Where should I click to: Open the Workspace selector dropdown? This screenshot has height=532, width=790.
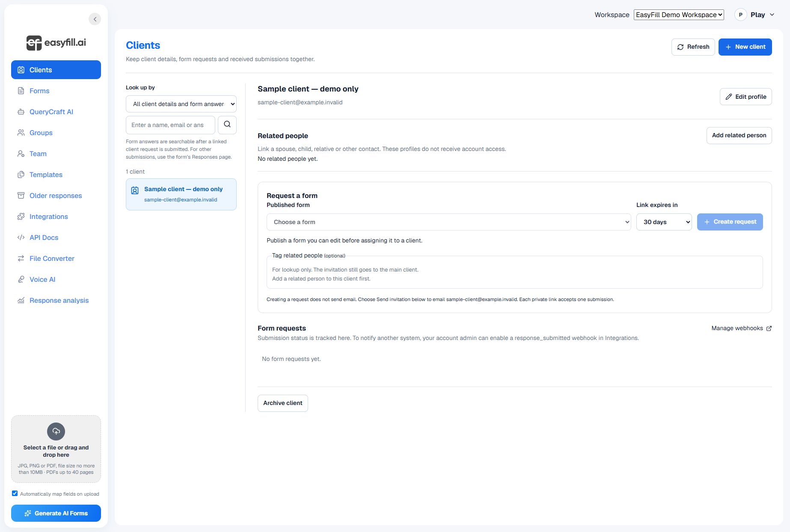(x=679, y=15)
